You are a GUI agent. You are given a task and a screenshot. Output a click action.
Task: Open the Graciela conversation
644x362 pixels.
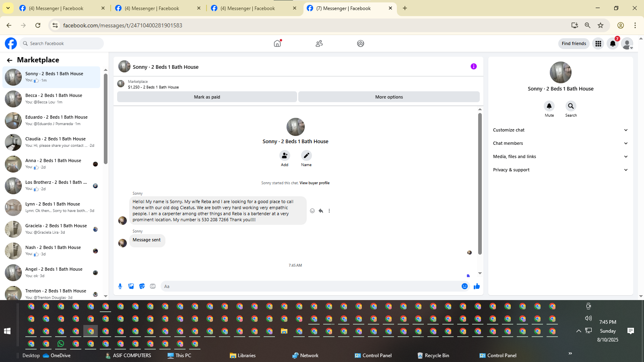click(52, 229)
